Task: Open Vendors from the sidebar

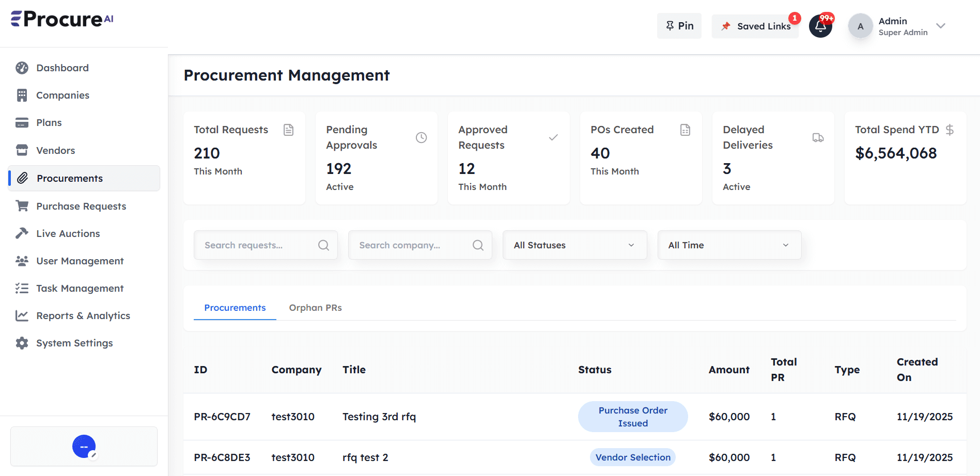Action: point(21,150)
